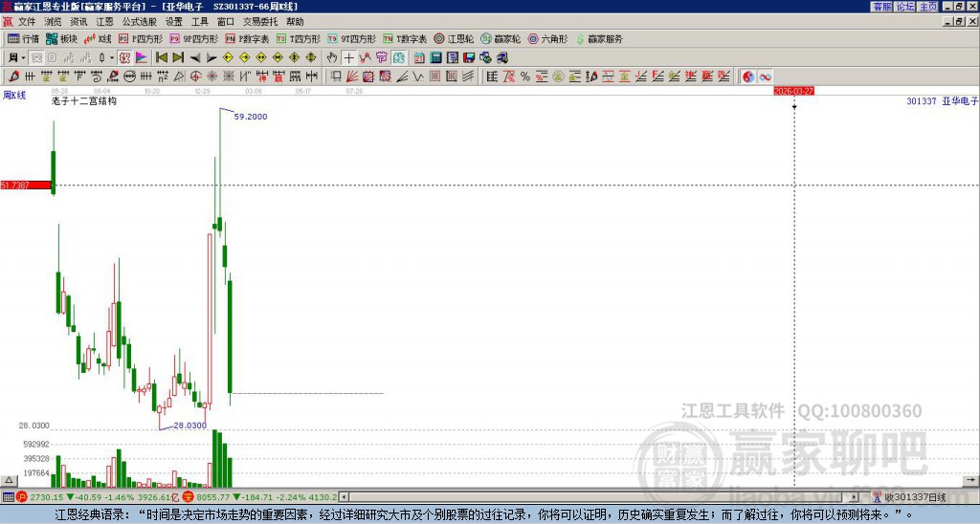Open the 9T四方形 tool

(352, 38)
